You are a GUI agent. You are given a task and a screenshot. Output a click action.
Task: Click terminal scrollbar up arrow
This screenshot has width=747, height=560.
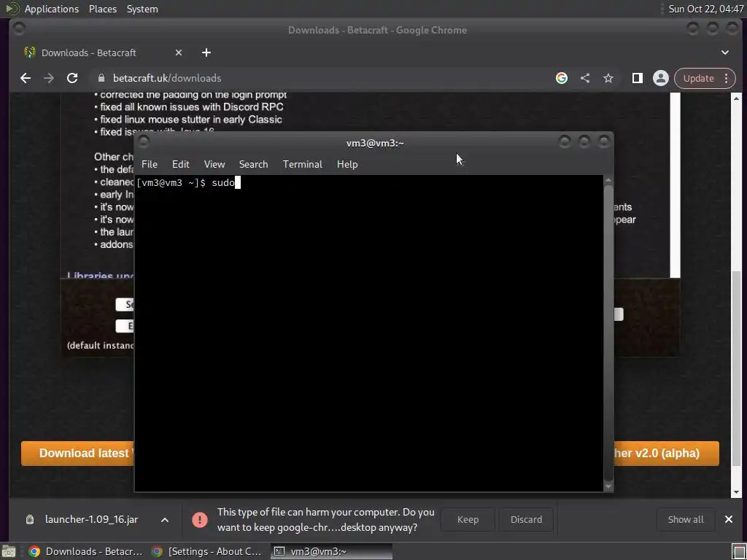click(608, 180)
